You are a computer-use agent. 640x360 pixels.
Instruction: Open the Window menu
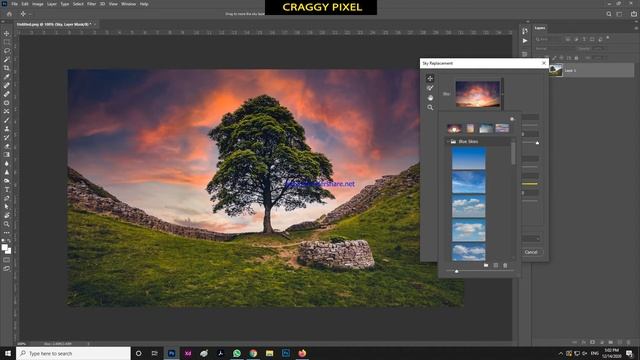point(128,4)
